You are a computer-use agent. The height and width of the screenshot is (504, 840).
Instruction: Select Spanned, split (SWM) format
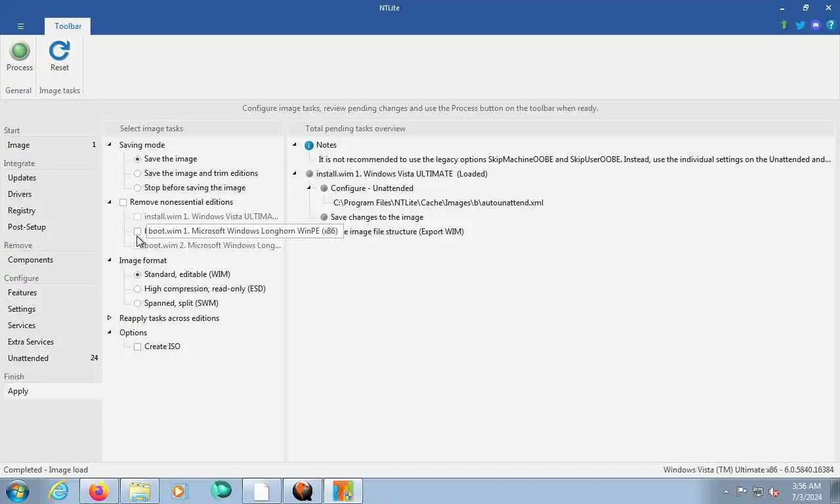pyautogui.click(x=137, y=303)
